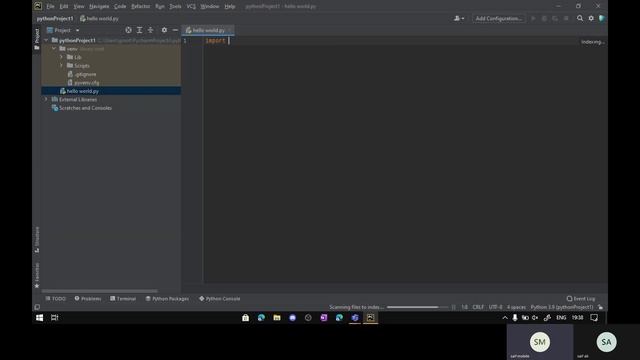640x360 pixels.
Task: Toggle the Structure side tool window tab
Action: 37,240
